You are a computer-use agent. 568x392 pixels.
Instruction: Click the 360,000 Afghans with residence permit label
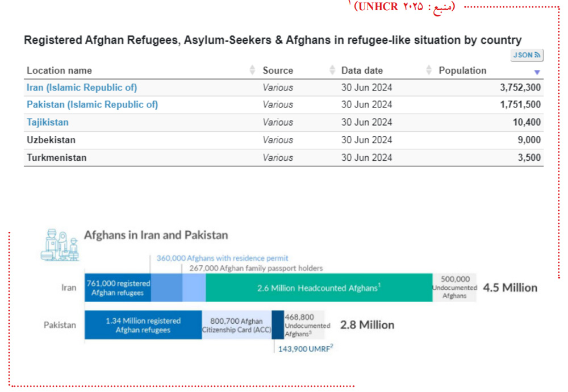tap(223, 258)
